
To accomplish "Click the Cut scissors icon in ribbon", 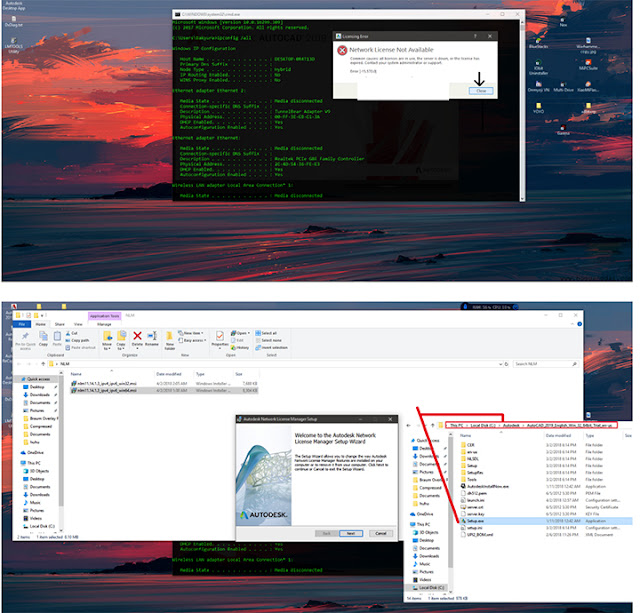I will 68,333.
